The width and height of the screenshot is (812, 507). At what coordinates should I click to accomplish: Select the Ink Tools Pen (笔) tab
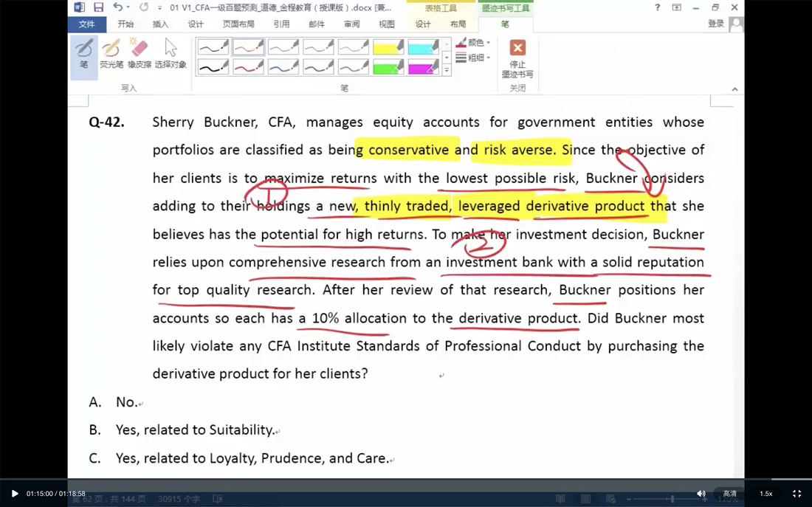point(505,24)
